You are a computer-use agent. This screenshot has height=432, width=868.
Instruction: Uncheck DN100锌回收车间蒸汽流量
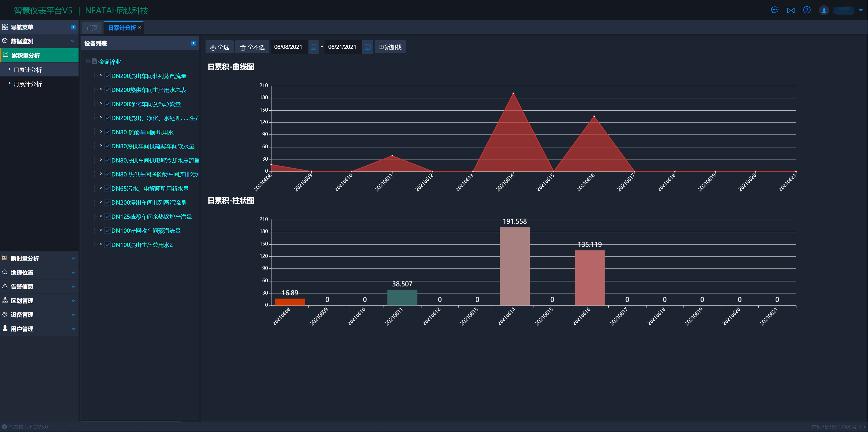107,230
